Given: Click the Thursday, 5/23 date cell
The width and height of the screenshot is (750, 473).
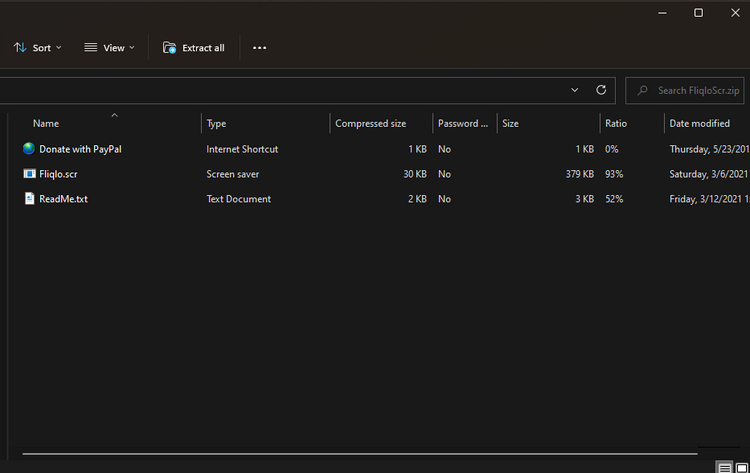Looking at the screenshot, I should pos(709,149).
